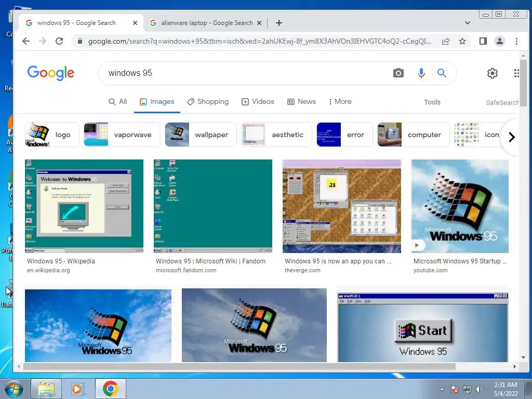
Task: Go back using the browser back arrow
Action: pyautogui.click(x=26, y=42)
